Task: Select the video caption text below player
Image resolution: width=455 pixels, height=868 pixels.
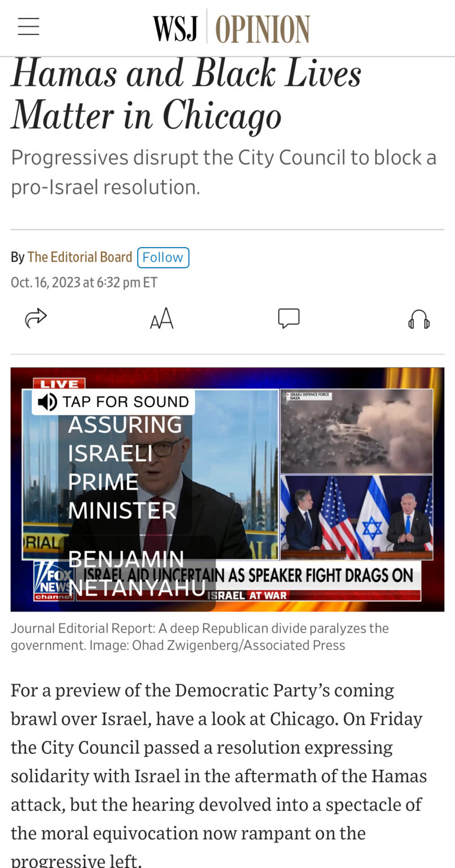Action: point(200,636)
